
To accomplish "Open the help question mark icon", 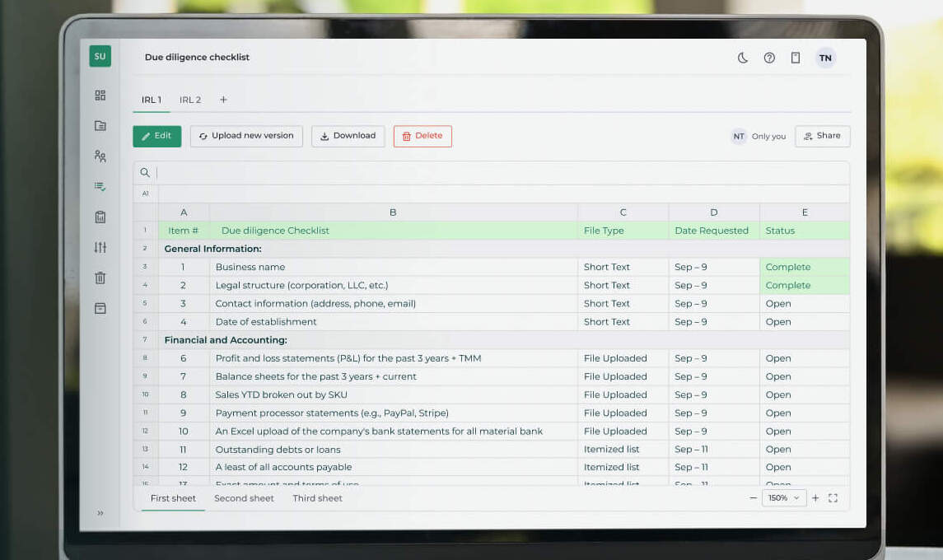I will point(769,58).
